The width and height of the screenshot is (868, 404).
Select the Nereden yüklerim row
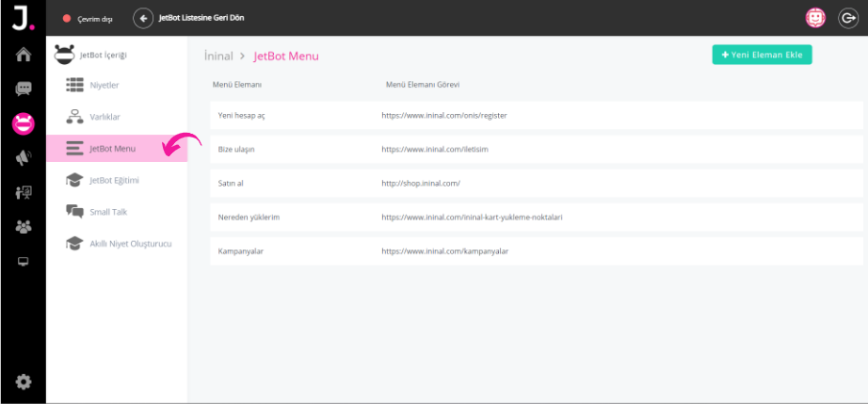click(x=537, y=217)
